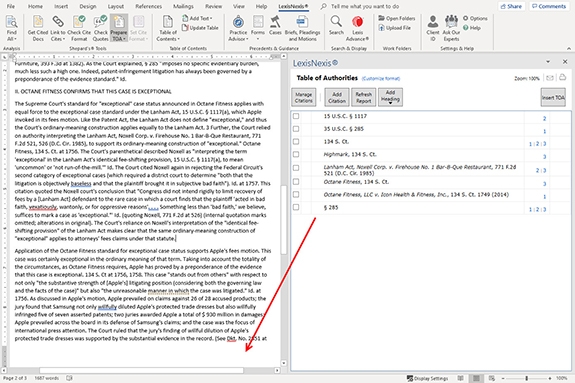Open Table of Contents tool
This screenshot has width=575, height=383.
[x=168, y=28]
